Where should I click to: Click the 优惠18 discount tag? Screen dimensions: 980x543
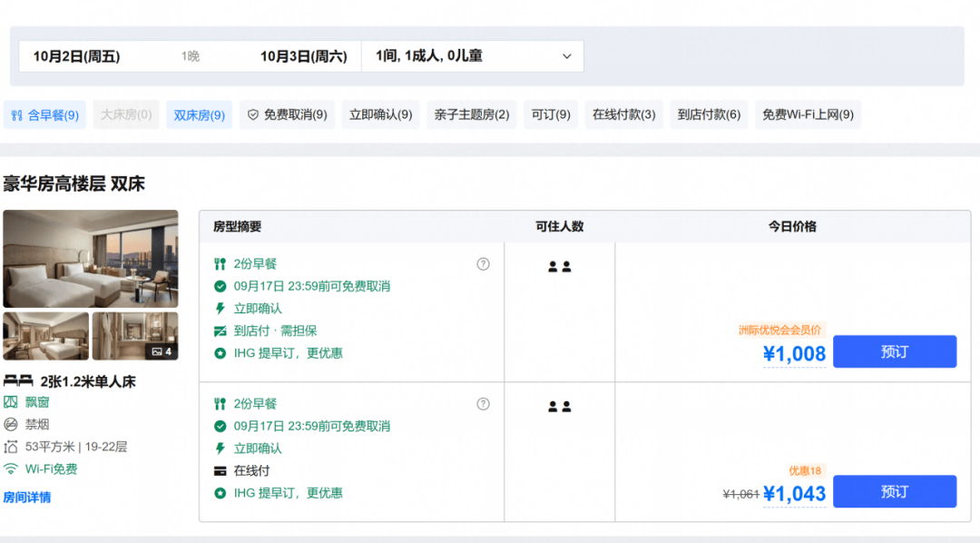(x=805, y=470)
